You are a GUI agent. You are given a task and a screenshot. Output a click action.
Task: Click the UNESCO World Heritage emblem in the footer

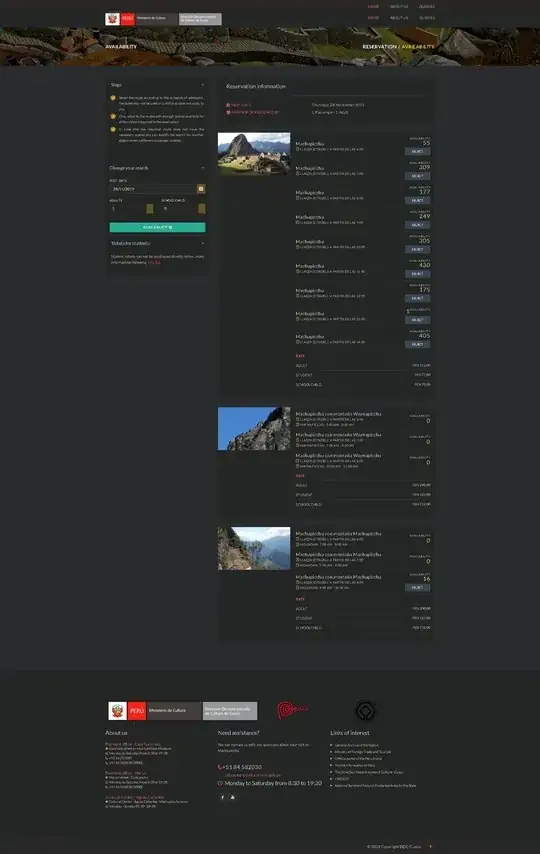tap(365, 710)
